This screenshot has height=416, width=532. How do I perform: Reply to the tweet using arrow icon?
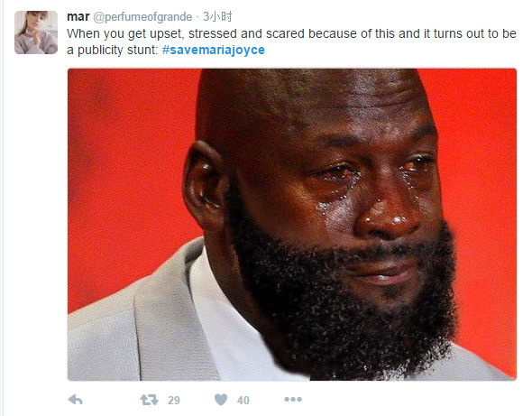coord(76,400)
